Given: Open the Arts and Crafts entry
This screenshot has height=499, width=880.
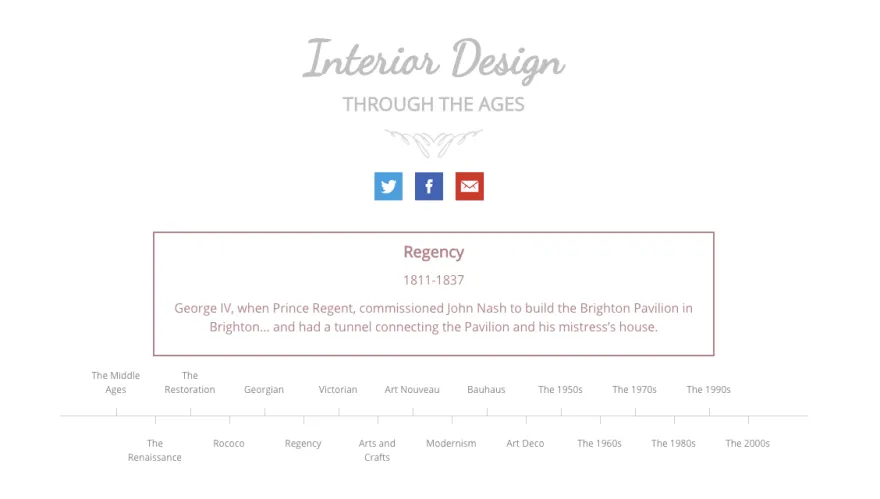Looking at the screenshot, I should point(377,450).
